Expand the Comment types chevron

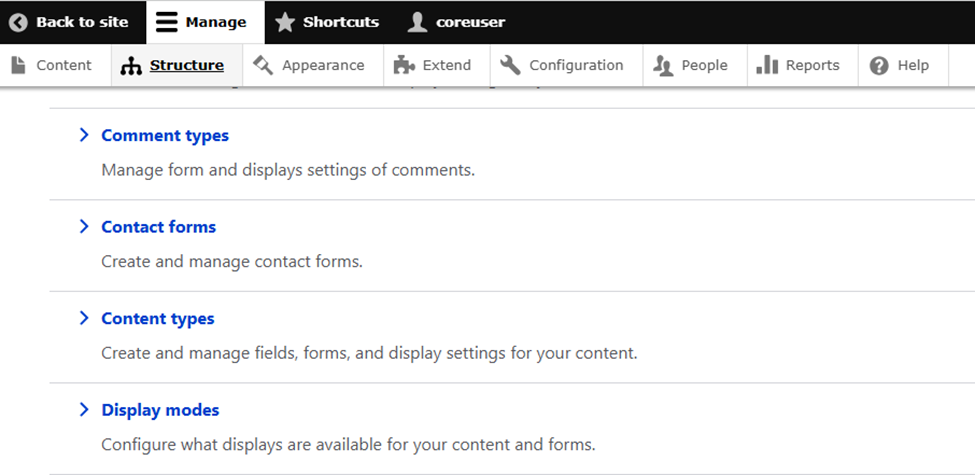(x=84, y=135)
